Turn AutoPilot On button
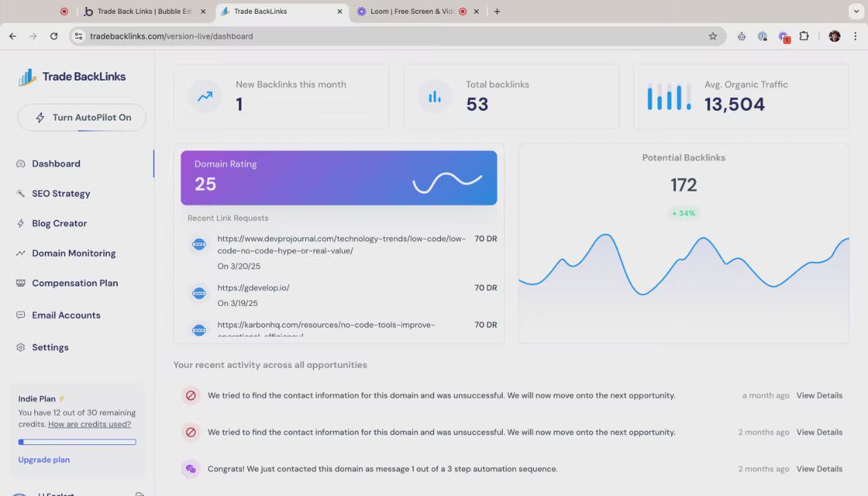868x496 pixels. coord(82,117)
